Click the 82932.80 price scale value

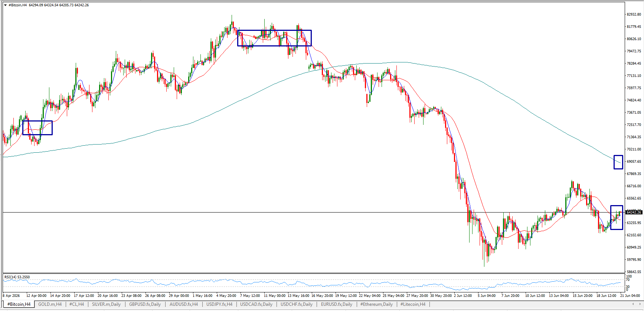point(634,14)
